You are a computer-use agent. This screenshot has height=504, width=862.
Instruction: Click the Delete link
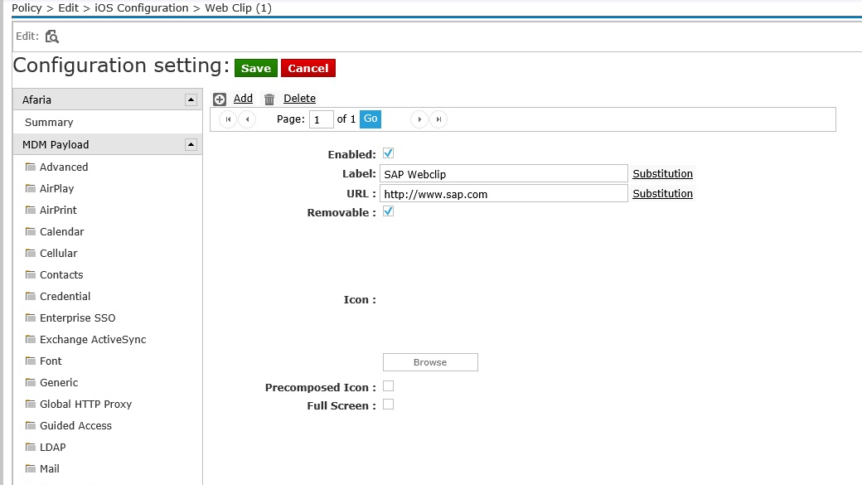(x=299, y=99)
